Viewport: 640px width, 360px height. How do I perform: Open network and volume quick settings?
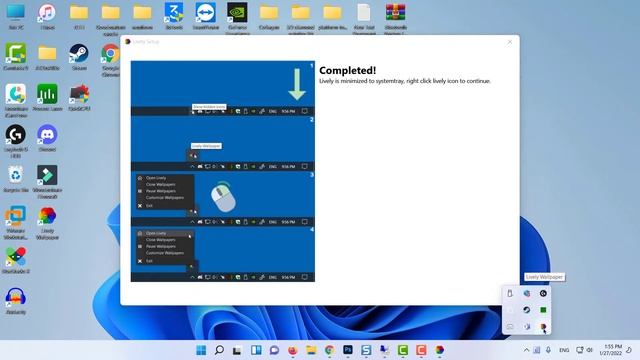pyautogui.click(x=584, y=350)
